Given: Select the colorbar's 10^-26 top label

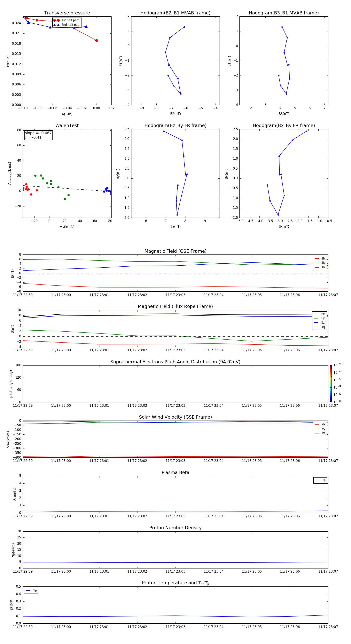Looking at the screenshot, I should (337, 365).
